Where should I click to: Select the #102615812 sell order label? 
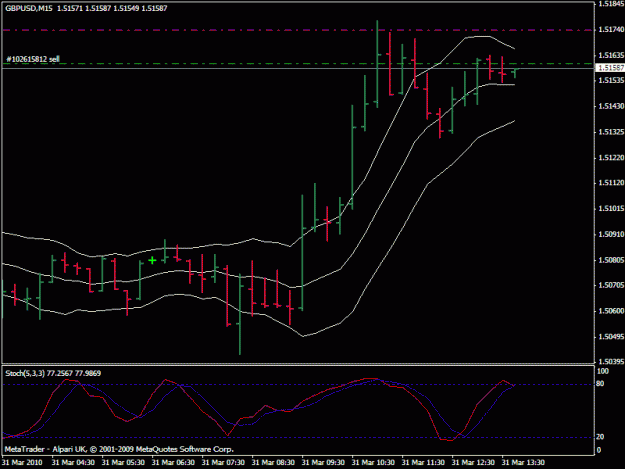point(33,59)
